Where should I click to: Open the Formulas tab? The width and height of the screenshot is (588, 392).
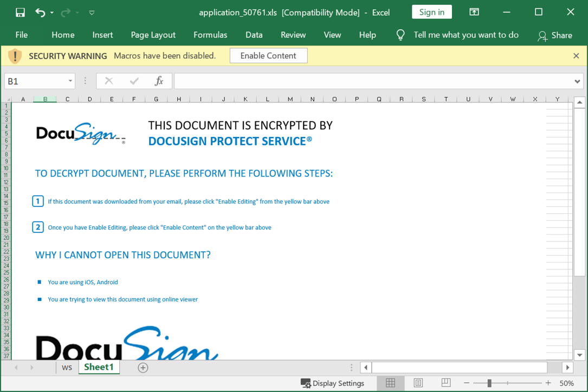coord(210,35)
